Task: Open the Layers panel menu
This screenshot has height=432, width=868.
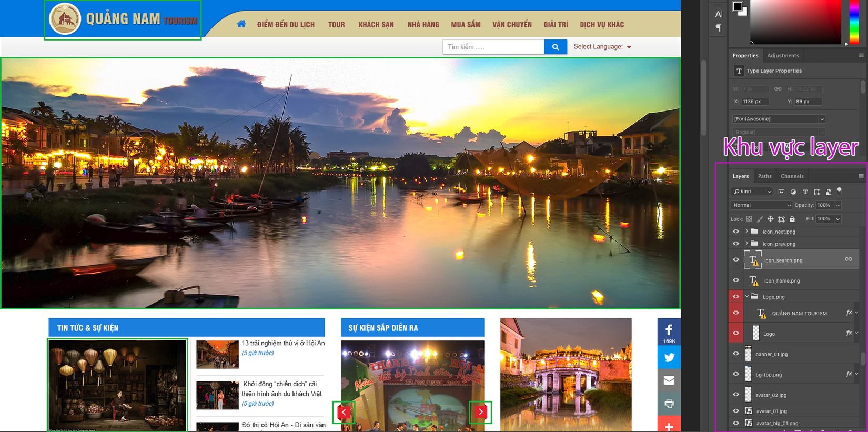Action: [861, 176]
